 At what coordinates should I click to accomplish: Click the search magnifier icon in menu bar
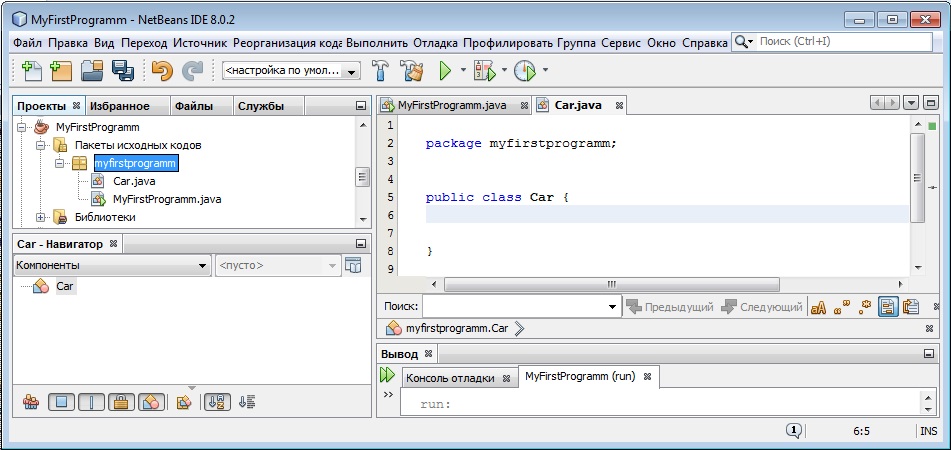[x=741, y=42]
